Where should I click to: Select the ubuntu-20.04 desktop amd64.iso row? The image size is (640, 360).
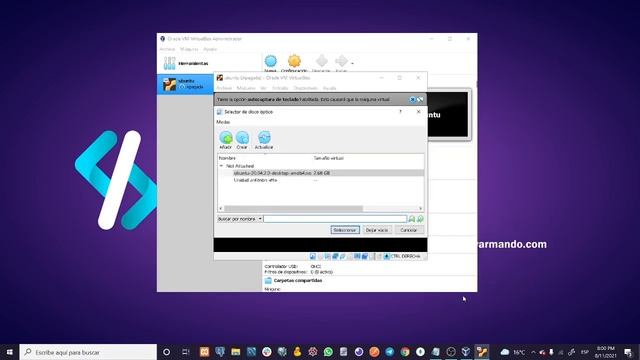pyautogui.click(x=321, y=173)
